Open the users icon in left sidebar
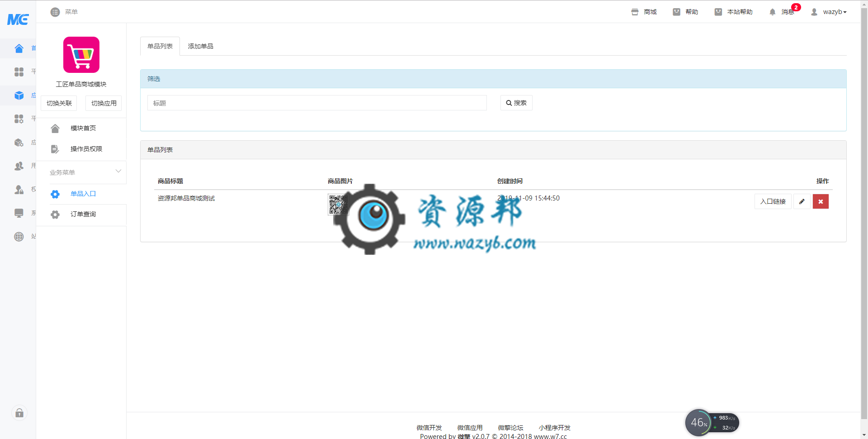This screenshot has height=439, width=868. click(19, 166)
